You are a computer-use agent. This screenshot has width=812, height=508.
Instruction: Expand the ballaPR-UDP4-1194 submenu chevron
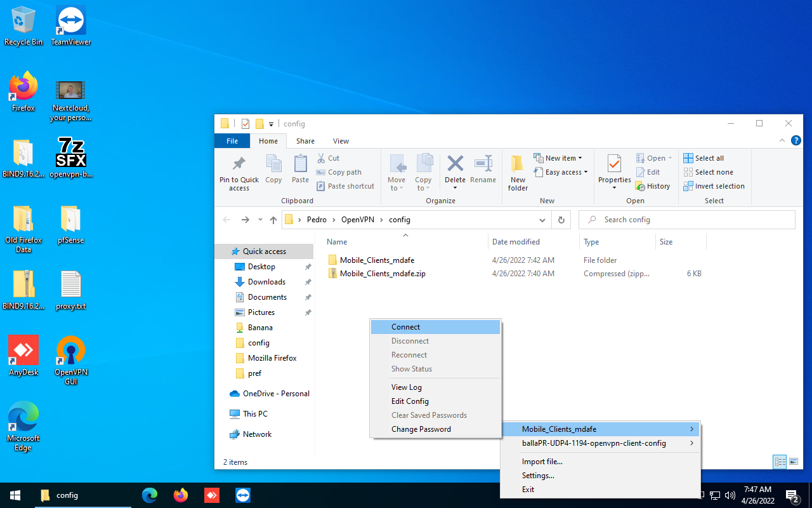(x=691, y=443)
